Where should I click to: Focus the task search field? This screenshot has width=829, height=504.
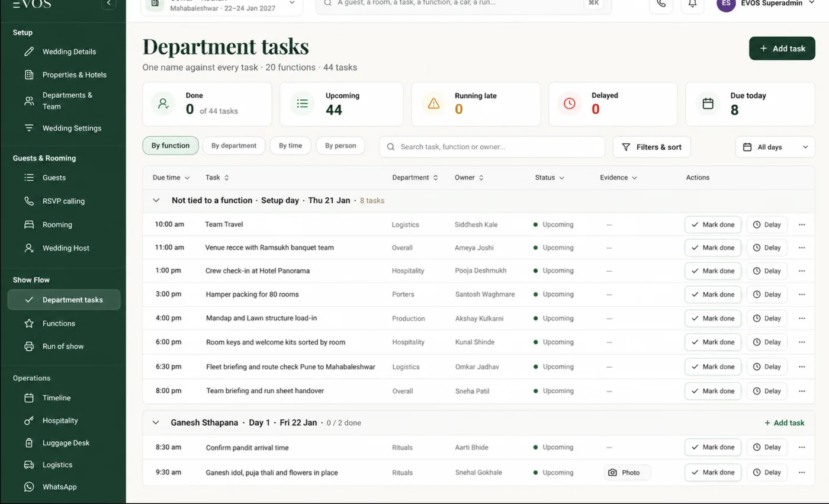pyautogui.click(x=492, y=147)
